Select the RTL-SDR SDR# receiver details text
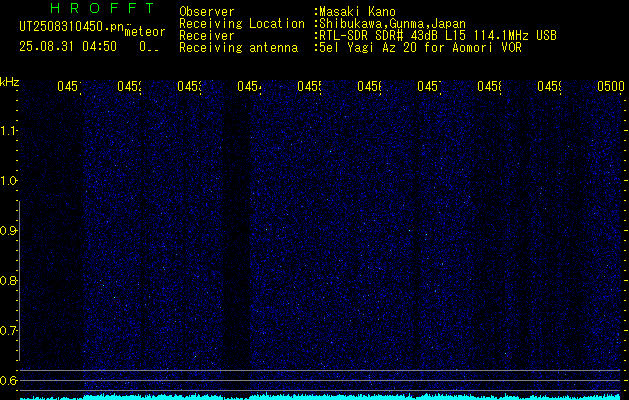The height and width of the screenshot is (400, 629). [x=438, y=36]
